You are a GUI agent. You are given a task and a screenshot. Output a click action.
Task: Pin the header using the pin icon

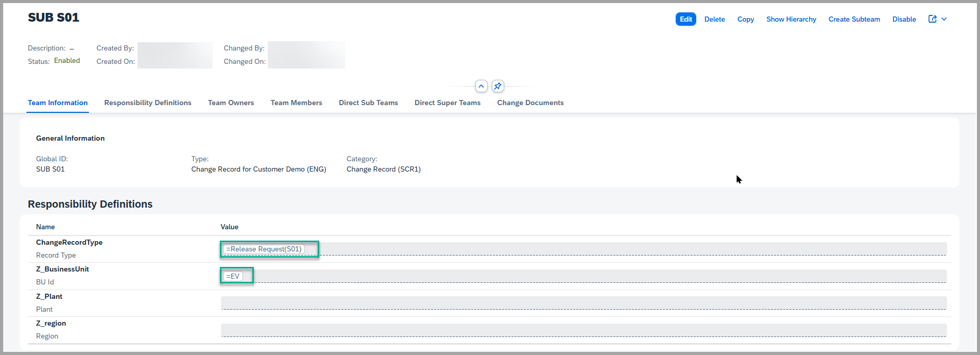pyautogui.click(x=497, y=87)
